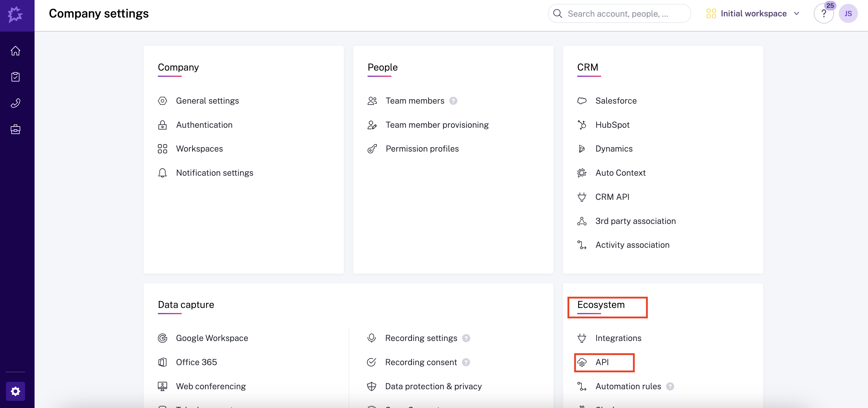Open Google Workspace under Data capture
Image resolution: width=868 pixels, height=408 pixels.
[x=212, y=338]
